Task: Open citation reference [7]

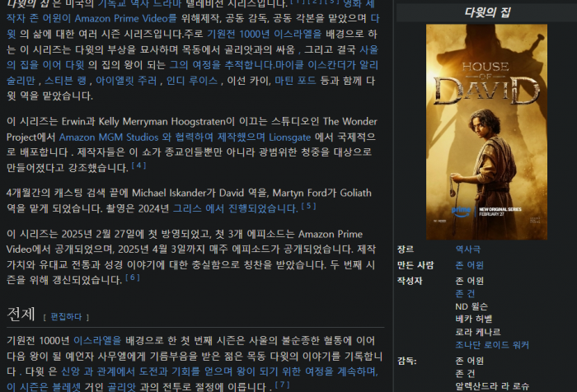Action: (282, 385)
